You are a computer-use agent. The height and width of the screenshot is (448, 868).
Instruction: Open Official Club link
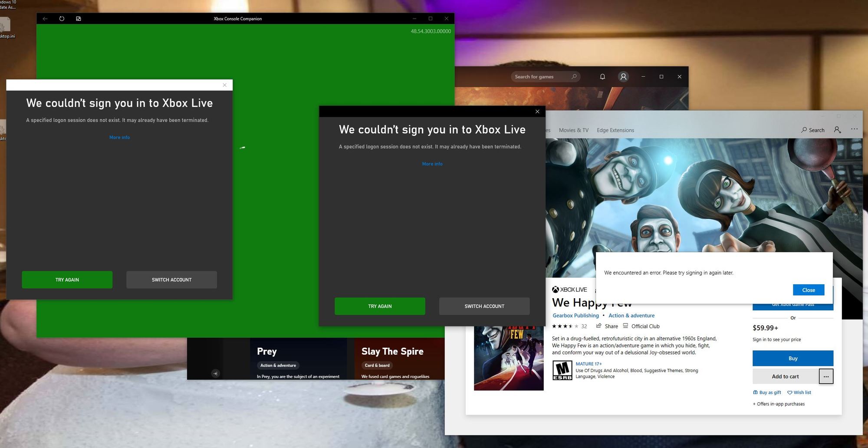point(641,326)
